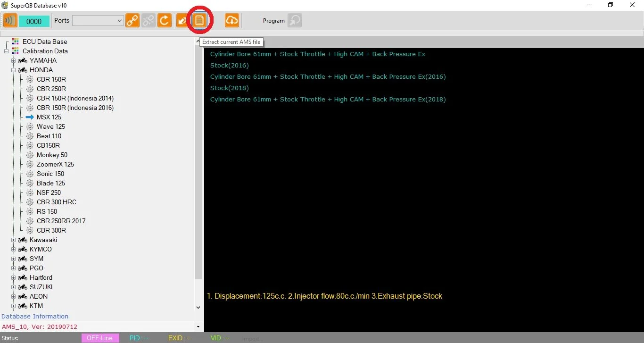Click the VID status entry

(220, 338)
